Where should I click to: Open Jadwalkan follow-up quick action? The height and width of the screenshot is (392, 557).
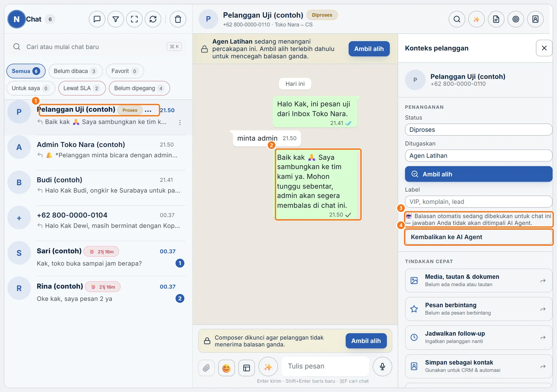click(x=478, y=337)
